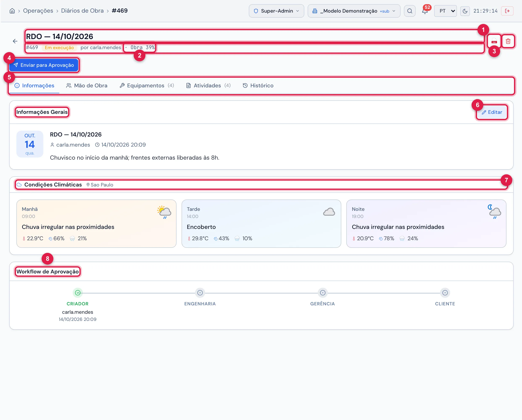This screenshot has height=420, width=522.
Task: Select the Manhã 09:00 weather card
Action: pos(96,224)
